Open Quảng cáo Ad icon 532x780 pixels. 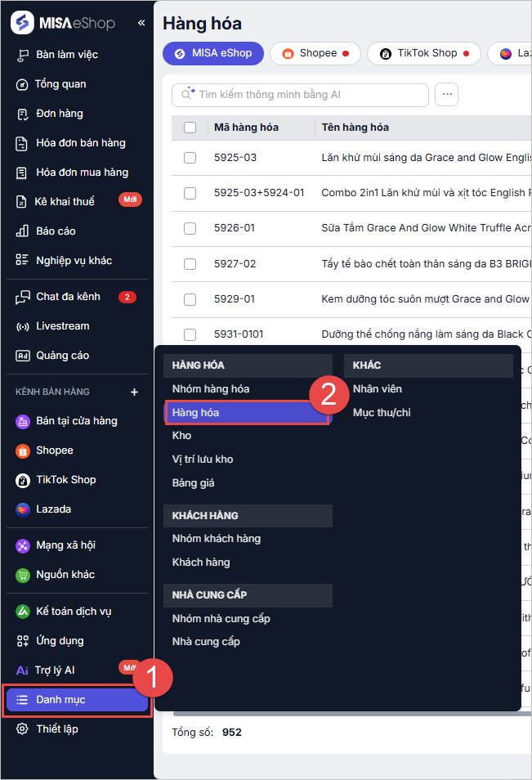pyautogui.click(x=23, y=356)
